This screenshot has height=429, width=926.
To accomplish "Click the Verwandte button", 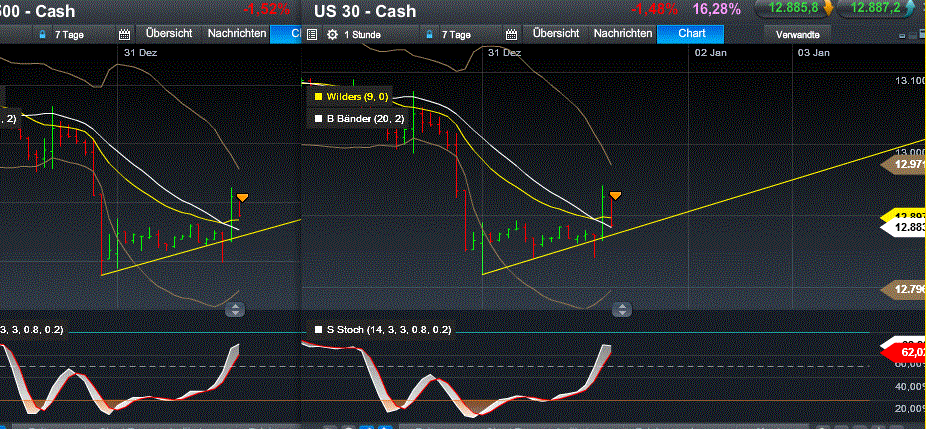I will click(798, 34).
